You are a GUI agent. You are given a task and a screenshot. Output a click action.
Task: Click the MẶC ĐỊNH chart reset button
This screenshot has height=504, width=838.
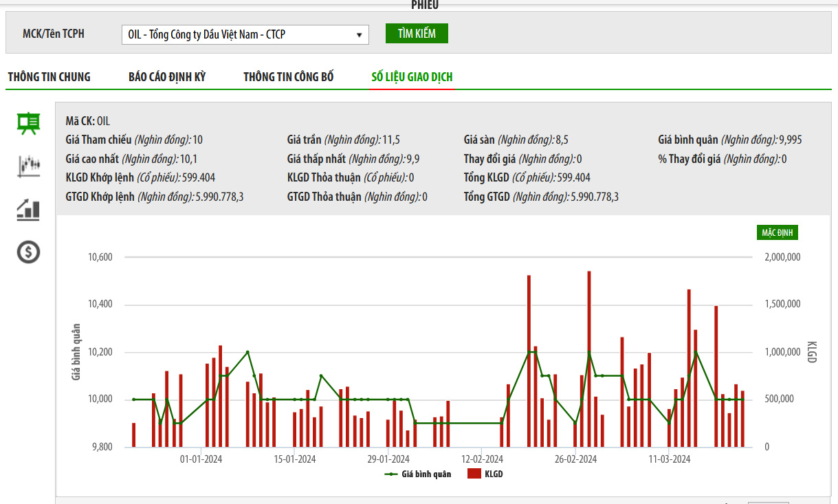click(777, 232)
